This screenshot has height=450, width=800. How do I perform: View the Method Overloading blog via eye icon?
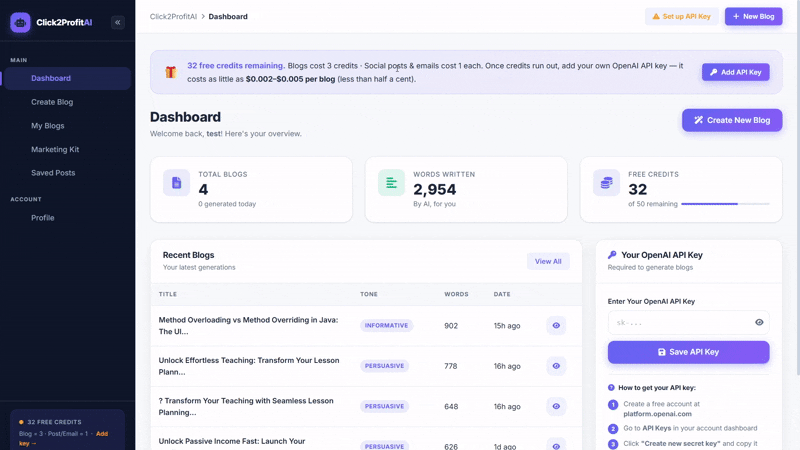click(x=556, y=326)
